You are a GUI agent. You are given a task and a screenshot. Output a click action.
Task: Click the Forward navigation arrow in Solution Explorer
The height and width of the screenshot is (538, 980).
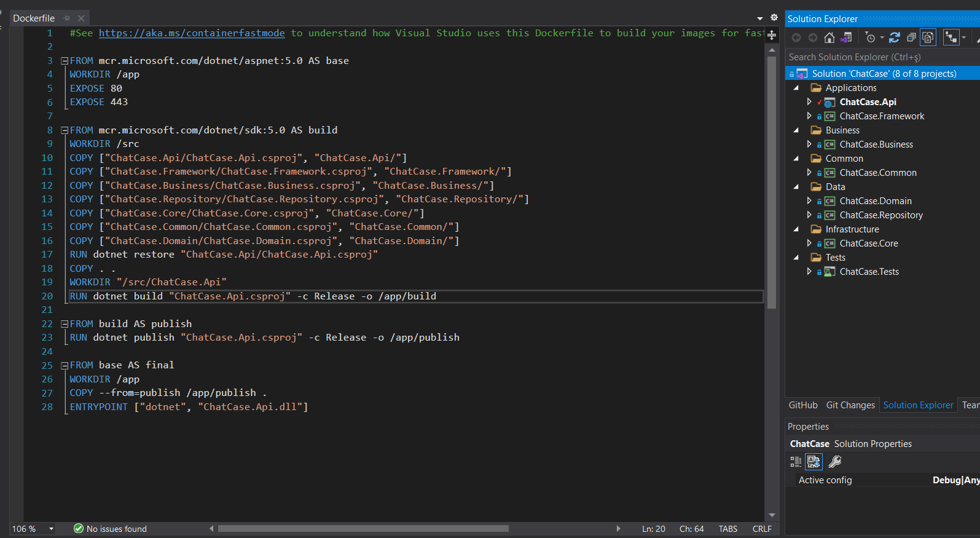tap(812, 38)
